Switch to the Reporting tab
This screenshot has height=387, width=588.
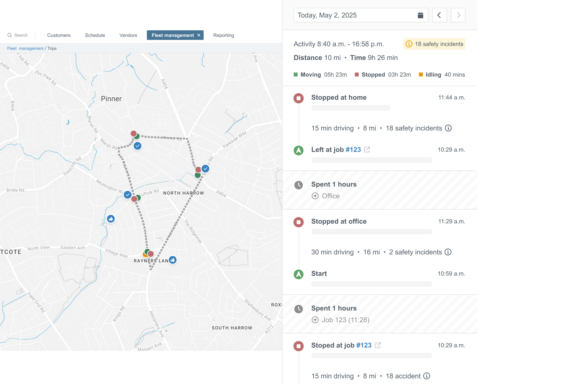point(224,35)
